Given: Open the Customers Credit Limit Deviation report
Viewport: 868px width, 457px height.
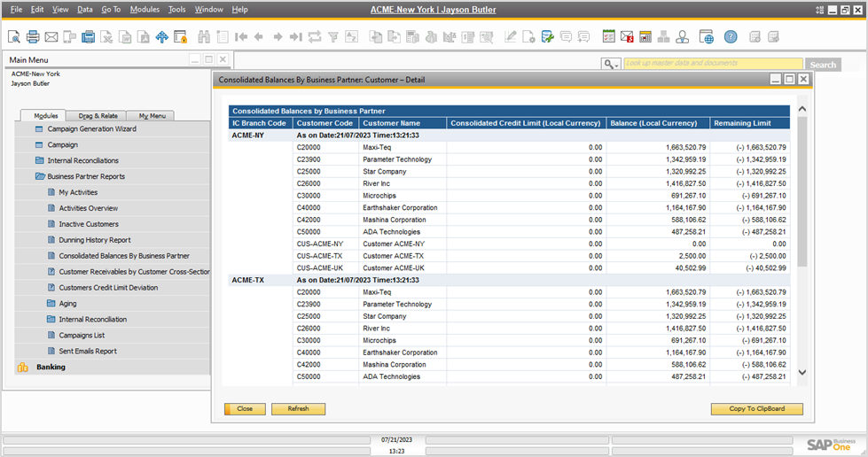Looking at the screenshot, I should coord(108,288).
